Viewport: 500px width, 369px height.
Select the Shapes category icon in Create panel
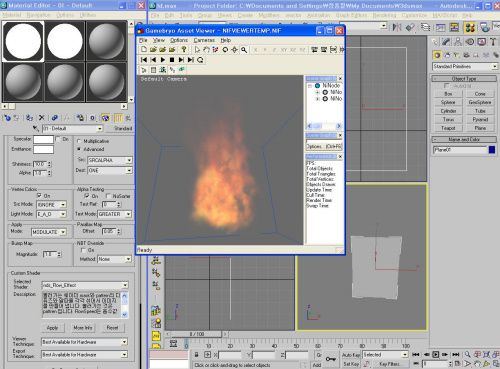pos(447,55)
